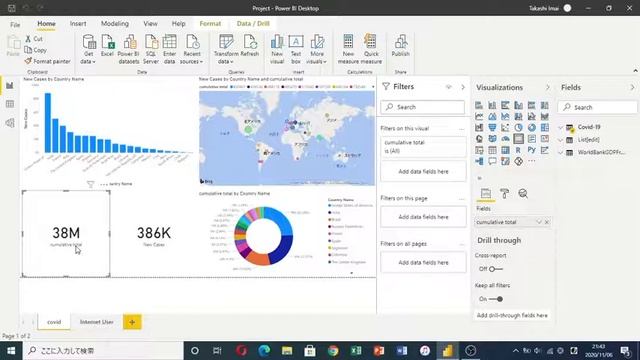Image resolution: width=640 pixels, height=360 pixels.
Task: Choose the line chart visualization
Action: point(479,116)
